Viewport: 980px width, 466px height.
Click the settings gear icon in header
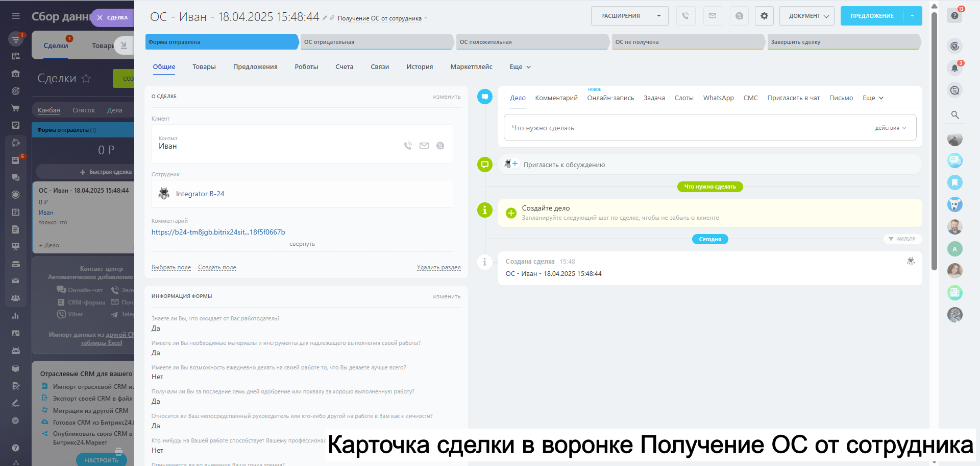pyautogui.click(x=764, y=16)
